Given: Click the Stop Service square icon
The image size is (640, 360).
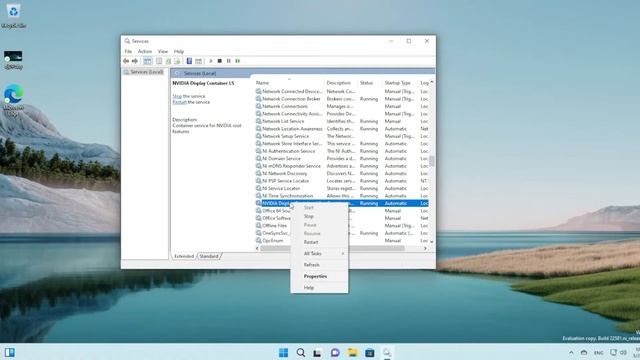Looking at the screenshot, I should coord(220,61).
